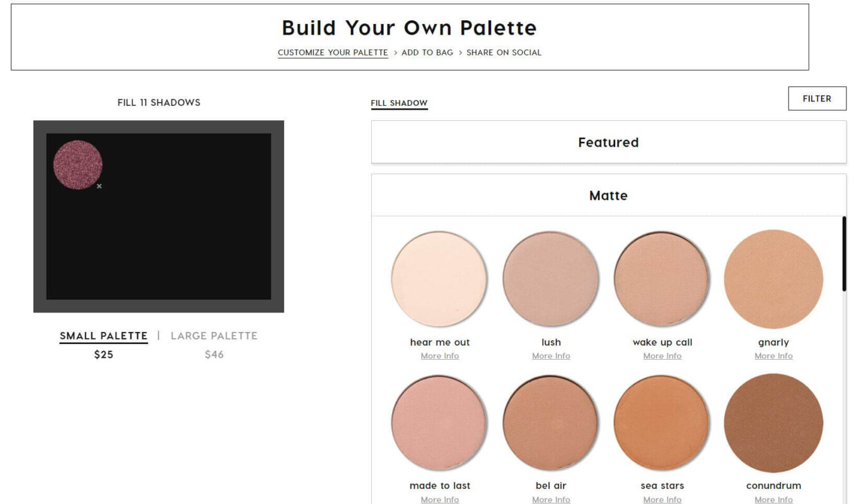Click the shadow list scrollbar thumb
Image resolution: width=854 pixels, height=504 pixels.
tap(844, 254)
